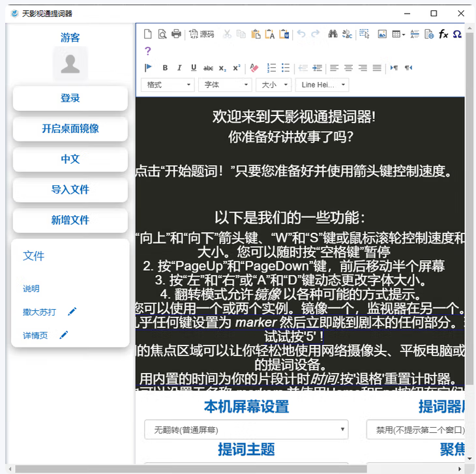This screenshot has width=476, height=474.
Task: Open the 撒大苏打 file entry
Action: tap(39, 312)
